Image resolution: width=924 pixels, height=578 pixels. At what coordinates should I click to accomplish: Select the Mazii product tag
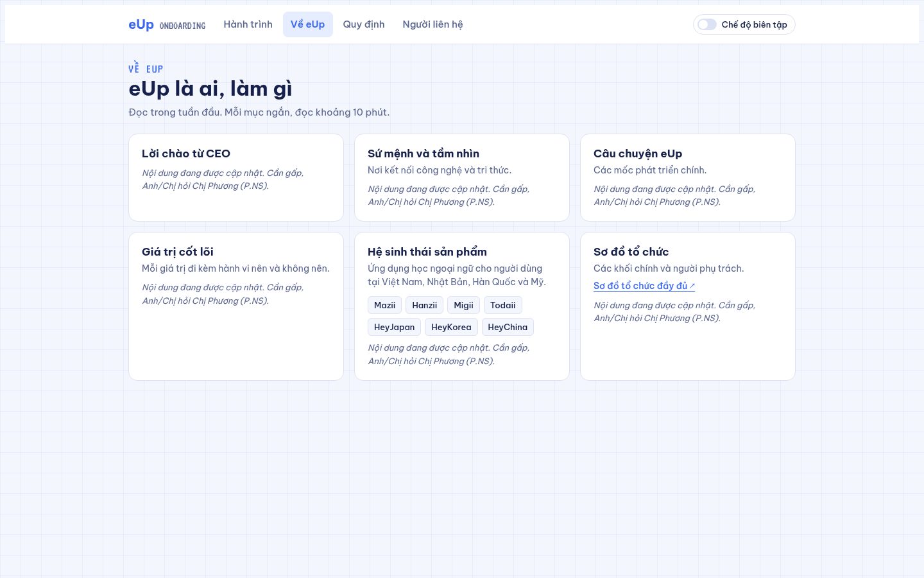tap(384, 305)
